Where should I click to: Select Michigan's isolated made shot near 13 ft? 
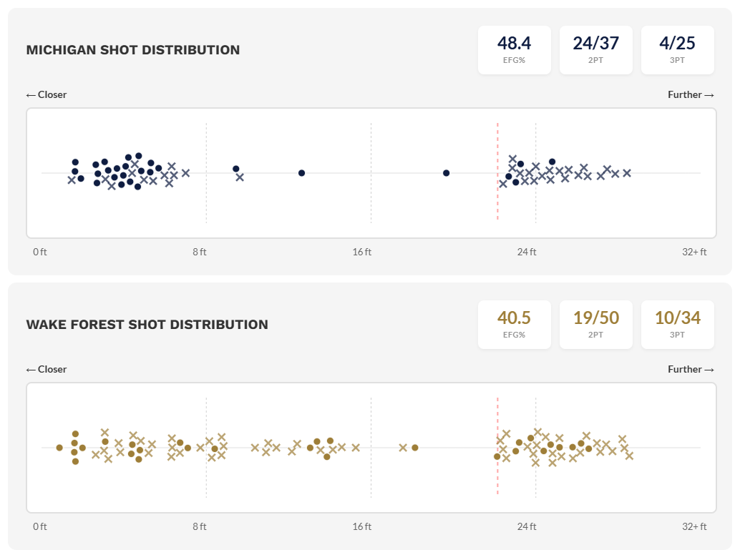pyautogui.click(x=301, y=173)
